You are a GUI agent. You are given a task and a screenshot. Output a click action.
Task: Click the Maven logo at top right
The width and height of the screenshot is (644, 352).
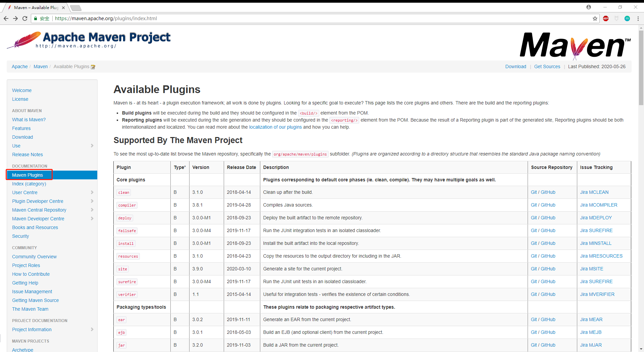[575, 46]
